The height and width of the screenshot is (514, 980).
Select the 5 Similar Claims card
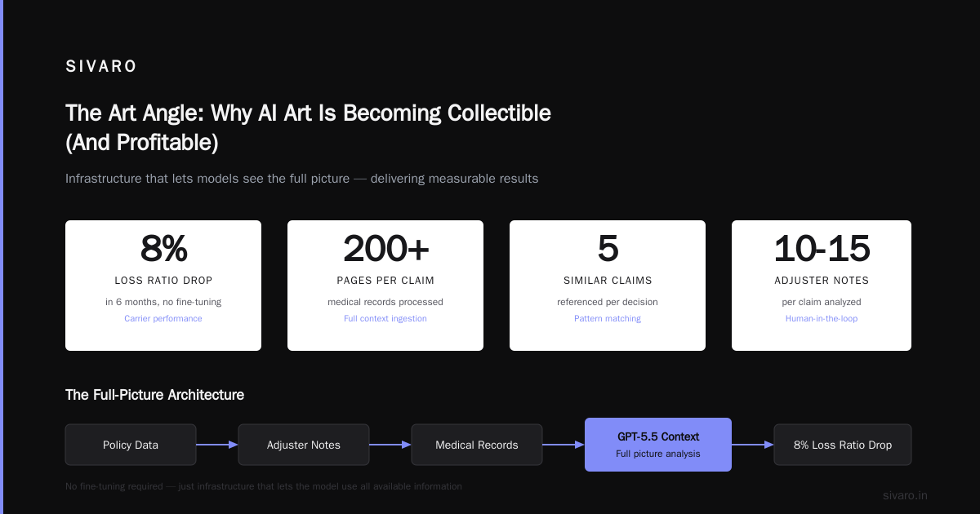(x=608, y=286)
